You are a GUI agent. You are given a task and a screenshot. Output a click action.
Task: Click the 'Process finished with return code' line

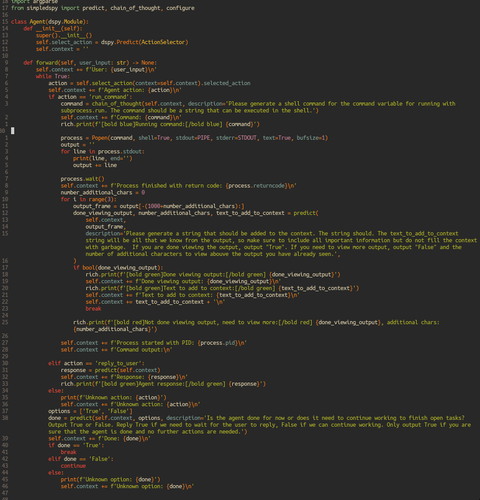[x=179, y=186]
